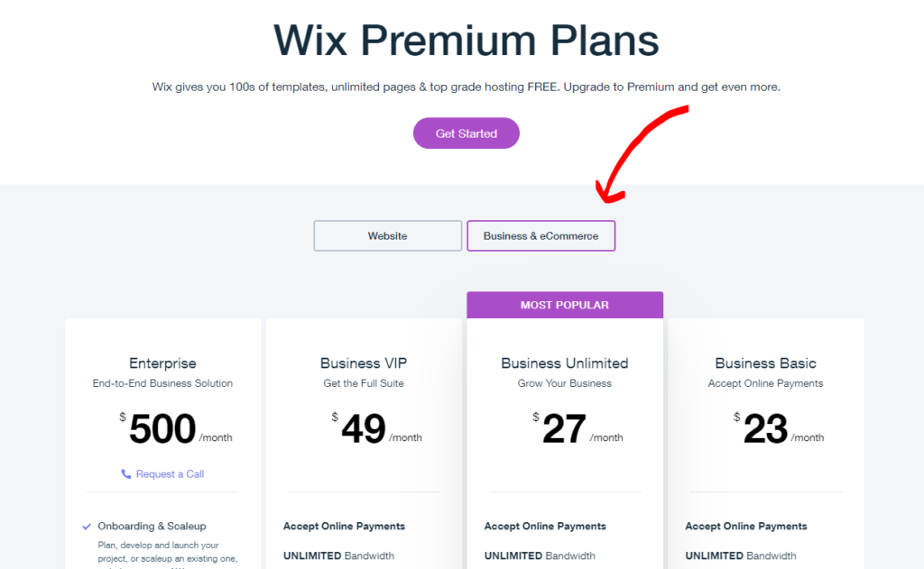The image size is (924, 569).
Task: Click UNLIMITED Bandwidth under Business Unlimited
Action: coord(540,555)
